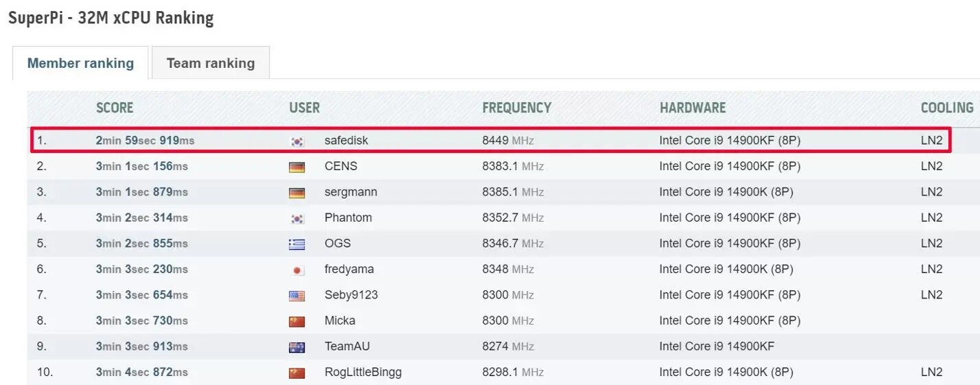Open user OGS profile
Image resolution: width=980 pixels, height=385 pixels.
[x=338, y=244]
